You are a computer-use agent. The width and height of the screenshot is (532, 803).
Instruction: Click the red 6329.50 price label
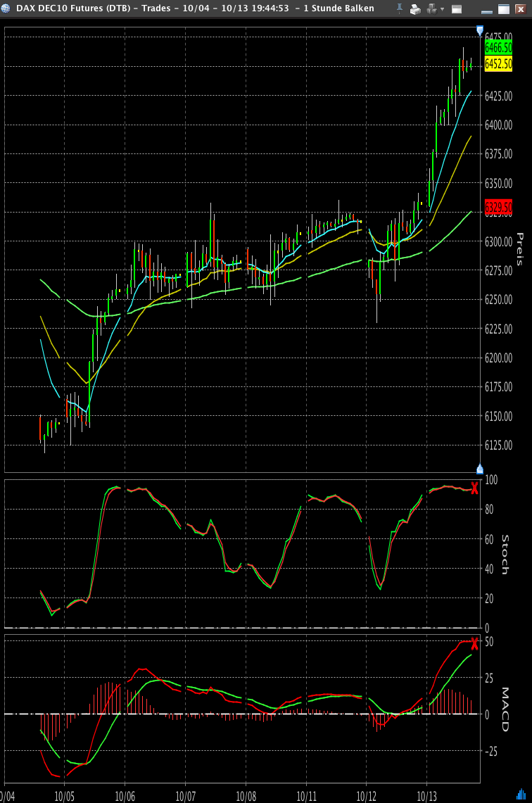click(x=498, y=208)
